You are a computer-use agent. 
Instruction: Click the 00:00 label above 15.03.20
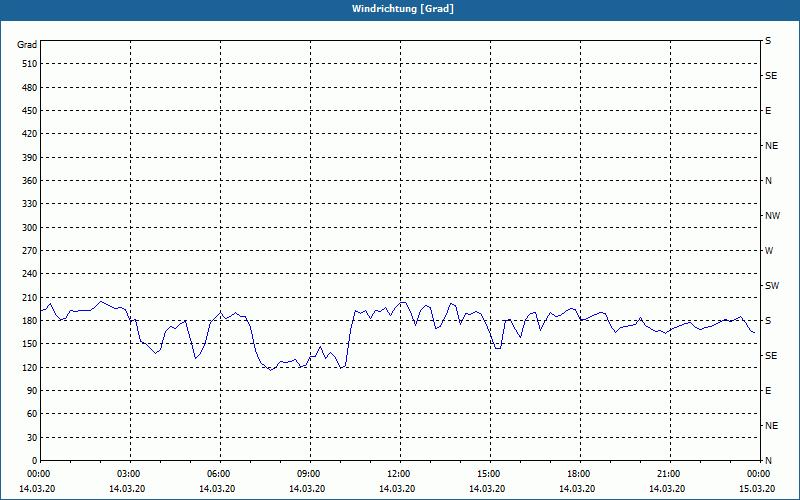[x=759, y=474]
